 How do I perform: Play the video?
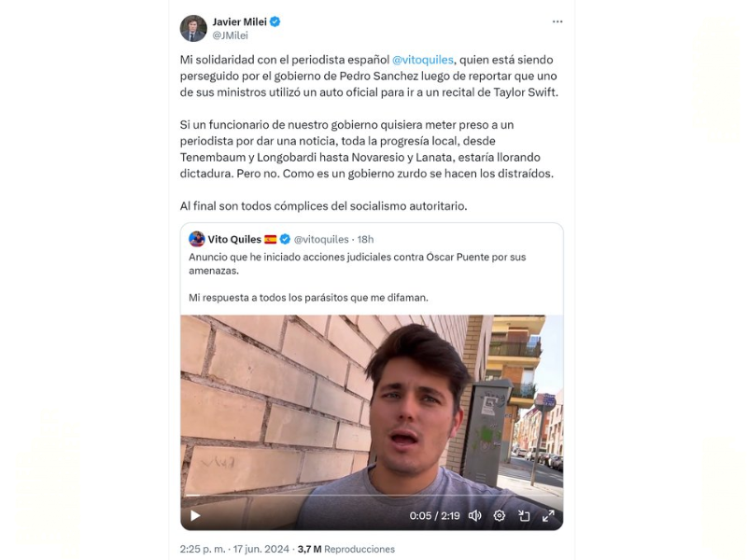click(195, 515)
